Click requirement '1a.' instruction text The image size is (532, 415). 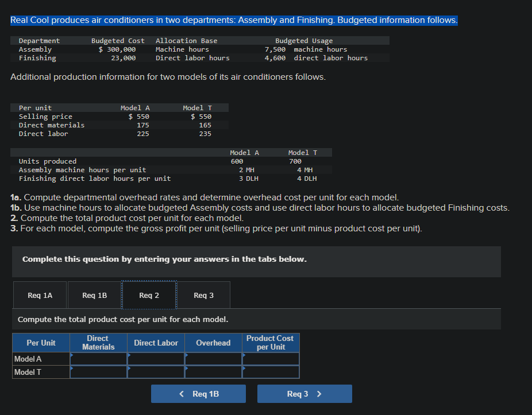[205, 197]
